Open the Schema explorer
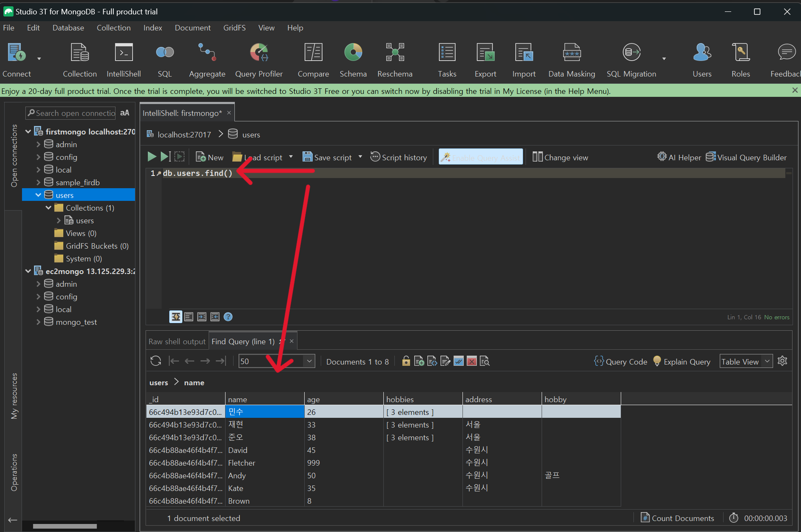Image resolution: width=801 pixels, height=532 pixels. 353,60
